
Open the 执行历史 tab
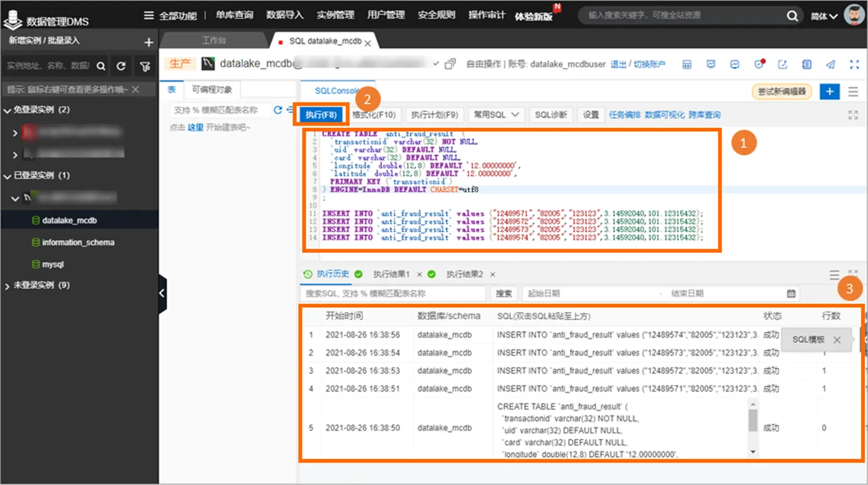(x=326, y=274)
